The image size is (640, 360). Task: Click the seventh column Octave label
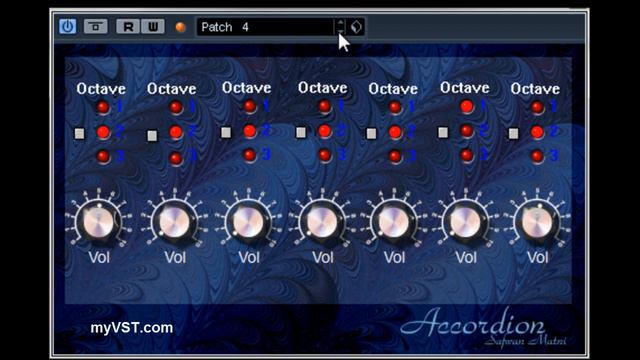coord(535,89)
